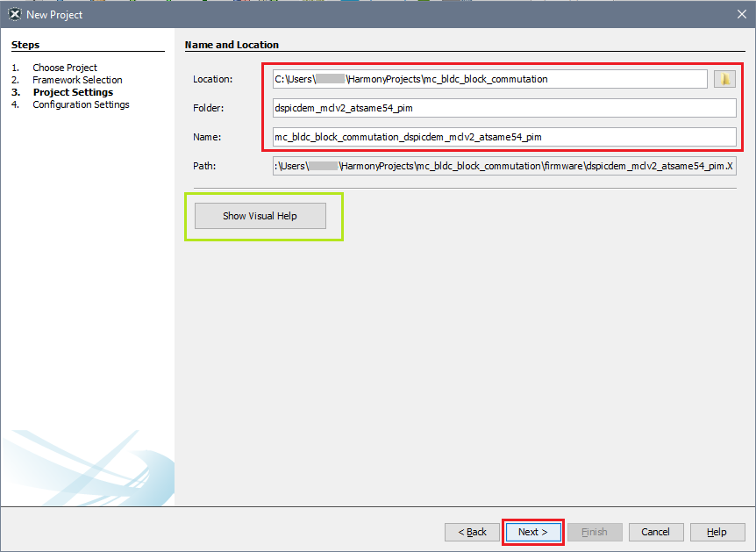Click the bold Project Settings step
This screenshot has width=756, height=552.
[73, 92]
